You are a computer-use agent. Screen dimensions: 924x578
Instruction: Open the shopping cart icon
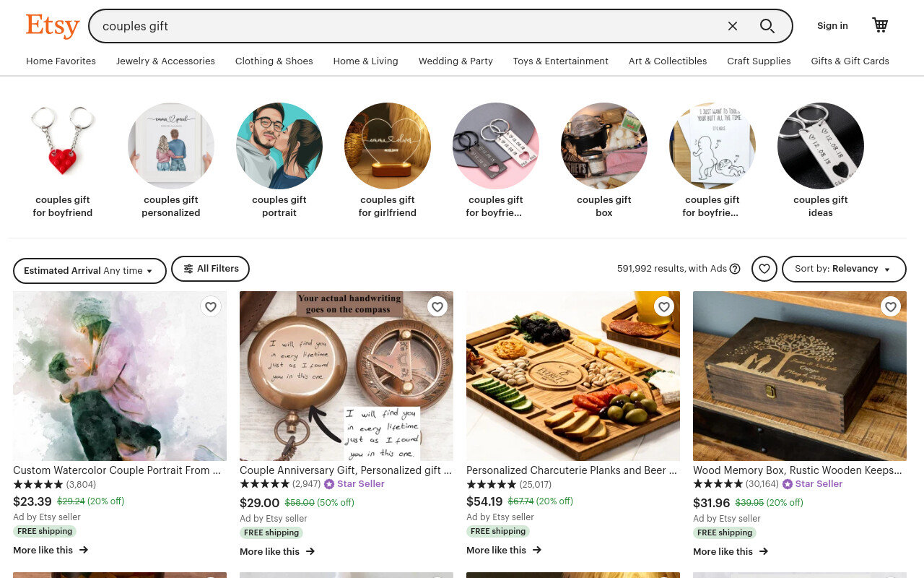pyautogui.click(x=880, y=25)
